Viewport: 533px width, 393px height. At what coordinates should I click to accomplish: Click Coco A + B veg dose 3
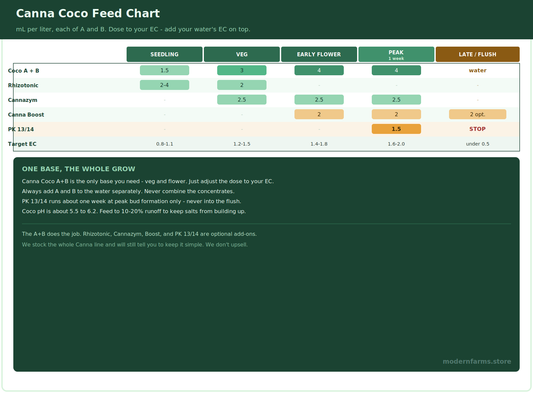[x=242, y=70]
